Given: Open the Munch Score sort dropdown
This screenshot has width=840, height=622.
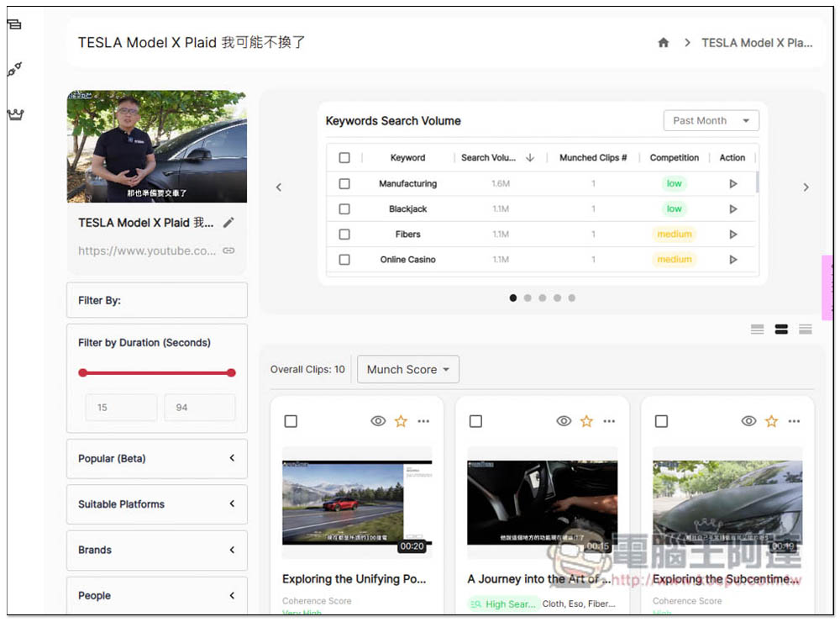Looking at the screenshot, I should 407,369.
